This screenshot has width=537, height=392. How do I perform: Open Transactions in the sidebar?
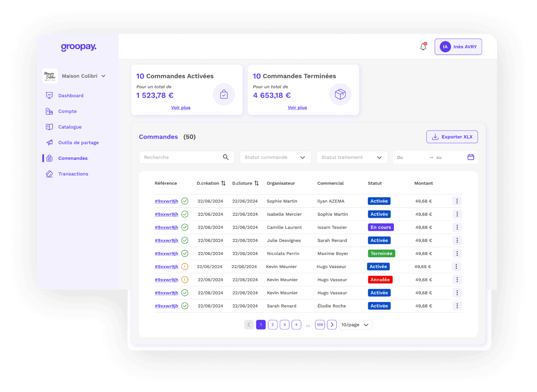tap(73, 174)
